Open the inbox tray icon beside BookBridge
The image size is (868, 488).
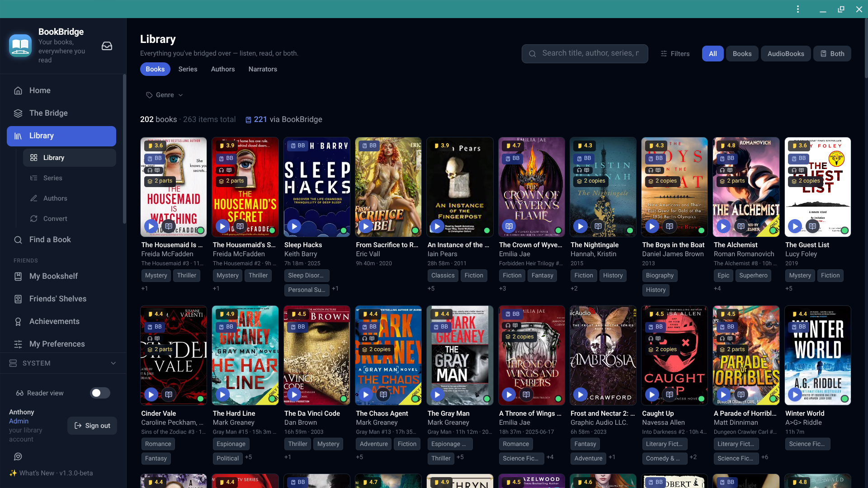[x=107, y=46]
